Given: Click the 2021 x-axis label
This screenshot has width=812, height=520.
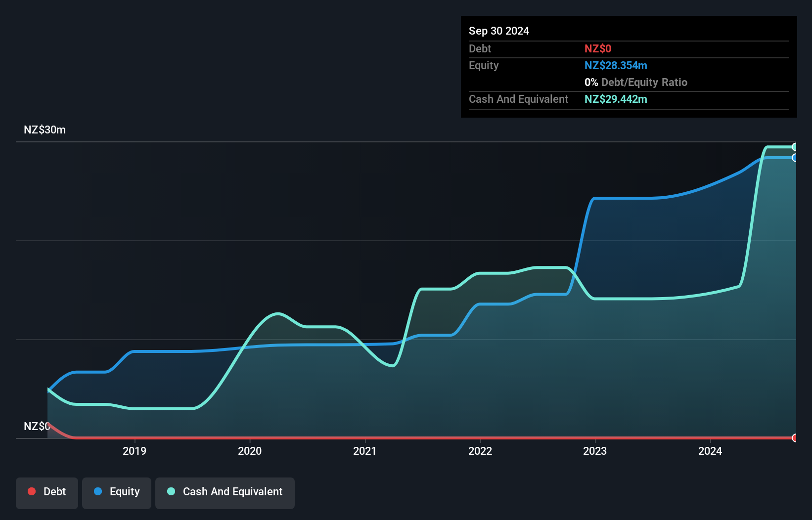Looking at the screenshot, I should (365, 451).
